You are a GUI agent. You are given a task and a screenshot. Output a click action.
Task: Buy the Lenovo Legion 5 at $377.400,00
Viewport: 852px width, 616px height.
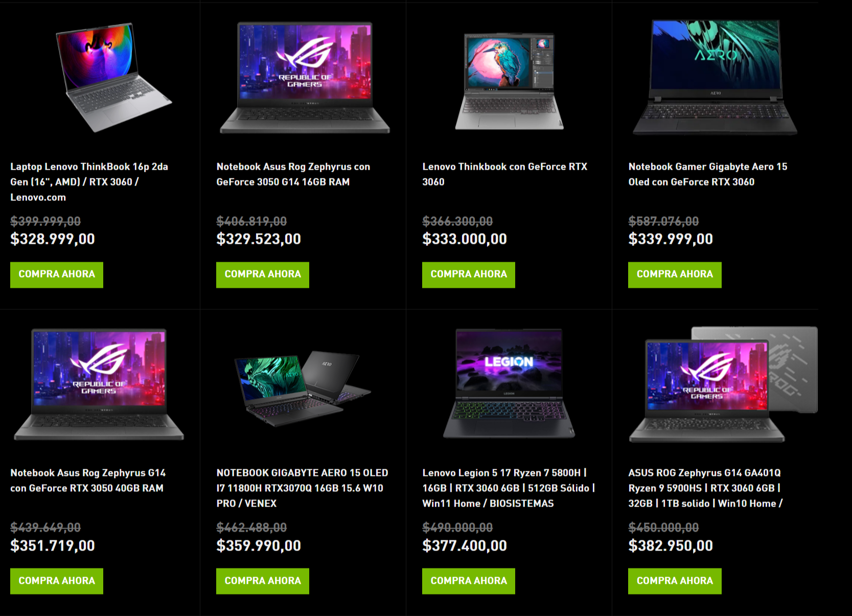[x=469, y=581]
